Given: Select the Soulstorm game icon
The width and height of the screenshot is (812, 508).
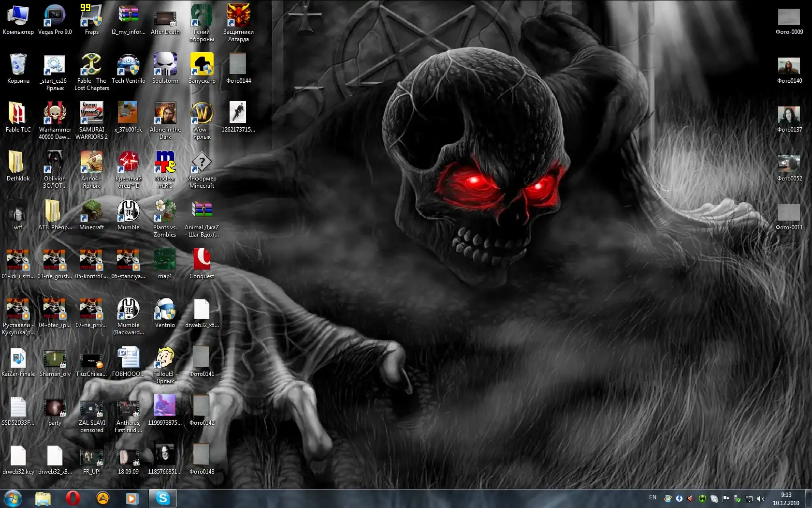Looking at the screenshot, I should coord(165,65).
